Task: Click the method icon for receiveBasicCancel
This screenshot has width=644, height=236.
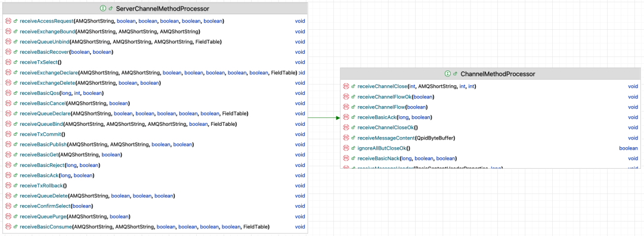Action: [x=8, y=103]
